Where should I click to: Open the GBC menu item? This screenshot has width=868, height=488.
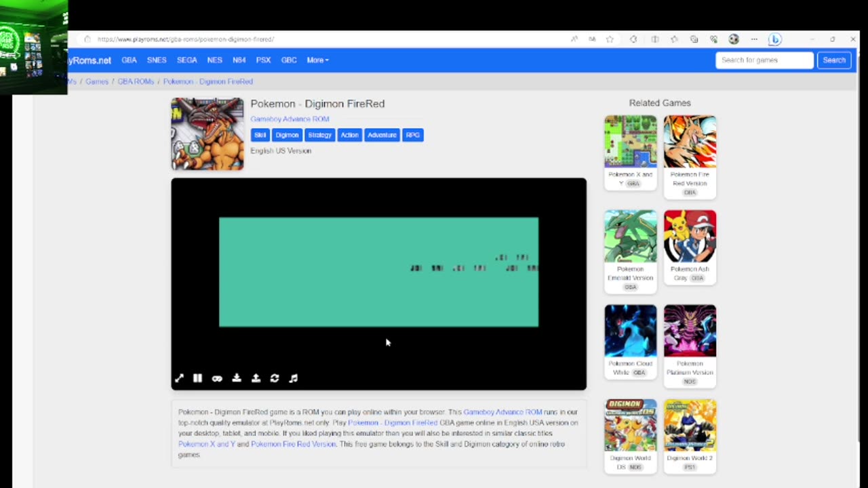point(289,60)
